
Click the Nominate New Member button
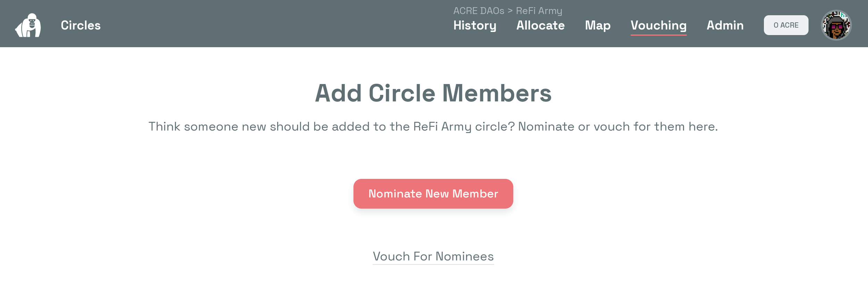433,193
